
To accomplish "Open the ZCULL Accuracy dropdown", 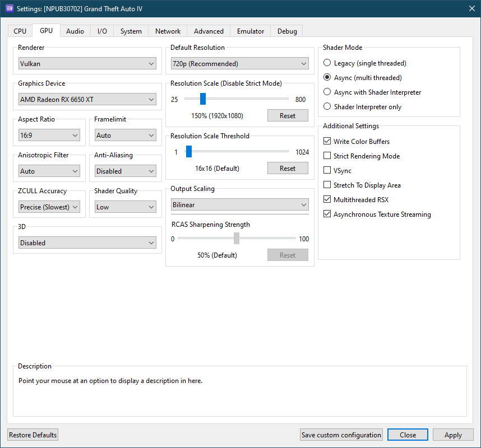I will 49,207.
